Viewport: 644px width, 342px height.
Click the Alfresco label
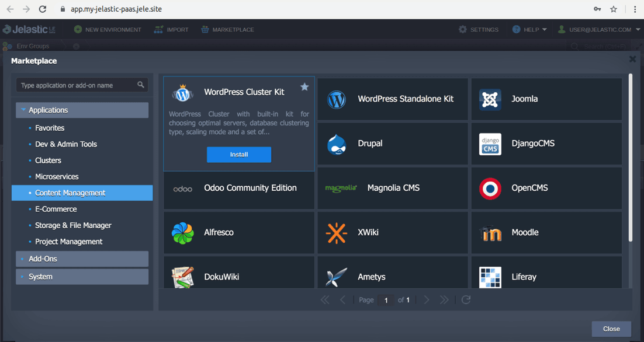pyautogui.click(x=219, y=232)
